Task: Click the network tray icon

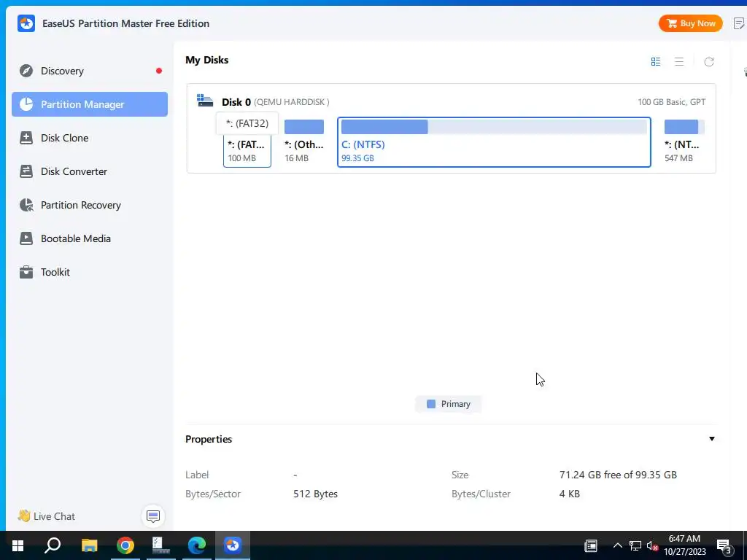Action: tap(635, 545)
